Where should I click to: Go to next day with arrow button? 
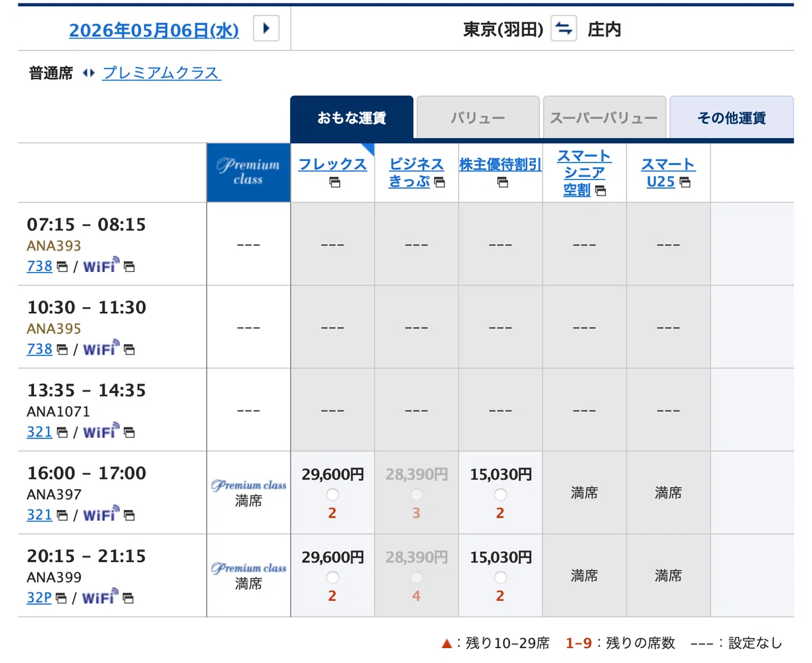pos(266,28)
